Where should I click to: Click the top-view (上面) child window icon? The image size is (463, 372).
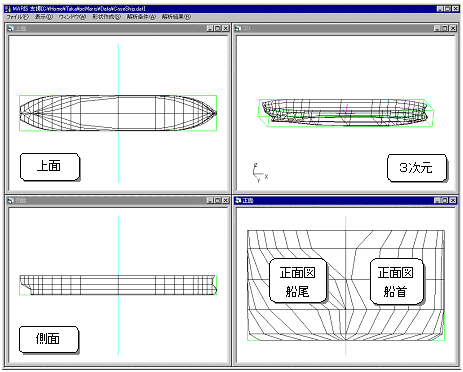pos(11,29)
